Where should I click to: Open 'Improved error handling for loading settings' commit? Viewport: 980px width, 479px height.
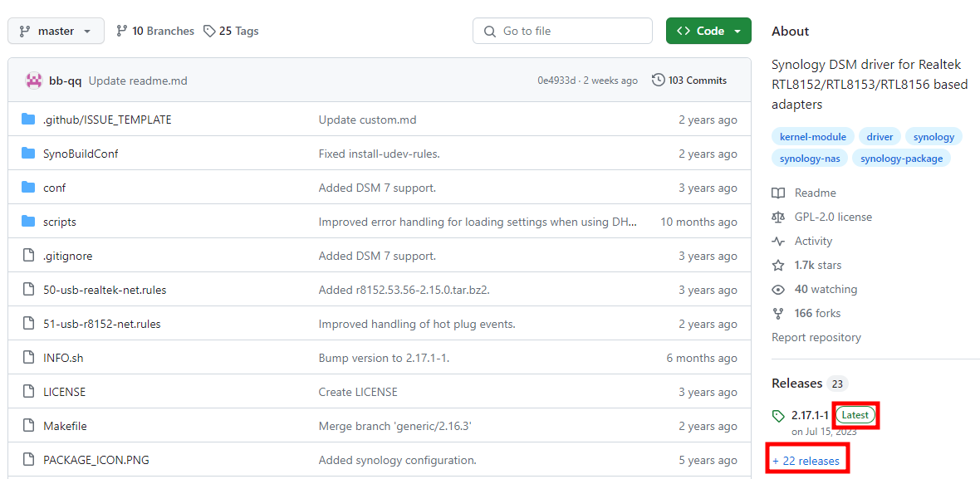478,222
